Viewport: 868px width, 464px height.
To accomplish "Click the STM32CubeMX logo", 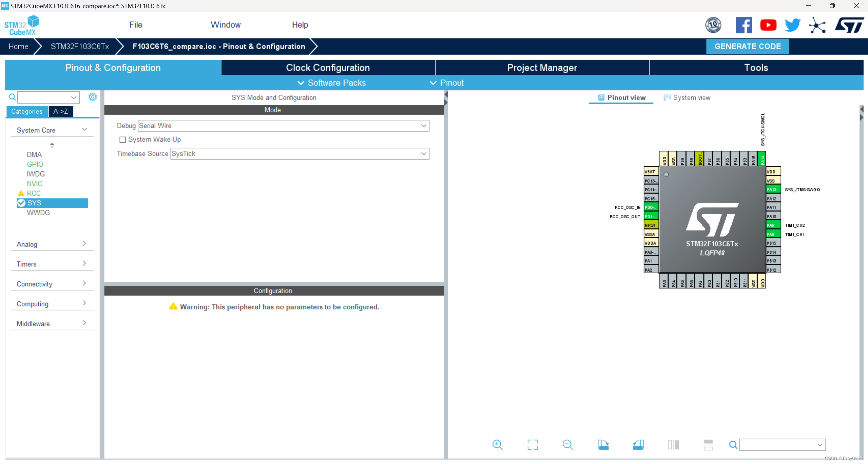I will click(22, 25).
